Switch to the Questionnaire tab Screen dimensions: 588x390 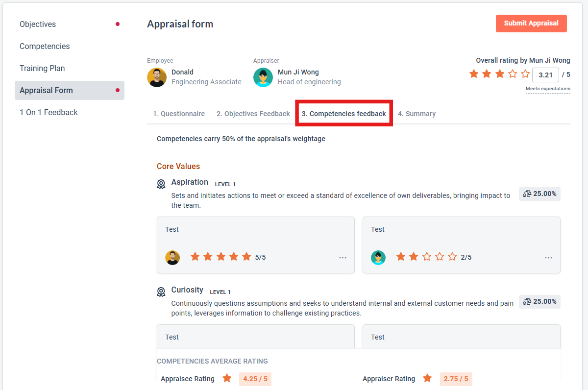click(179, 114)
